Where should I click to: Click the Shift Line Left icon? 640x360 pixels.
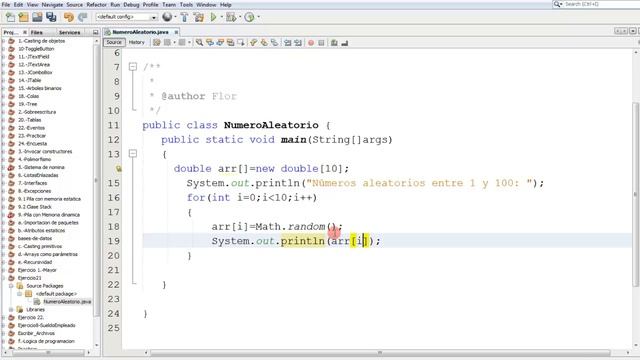point(288,42)
